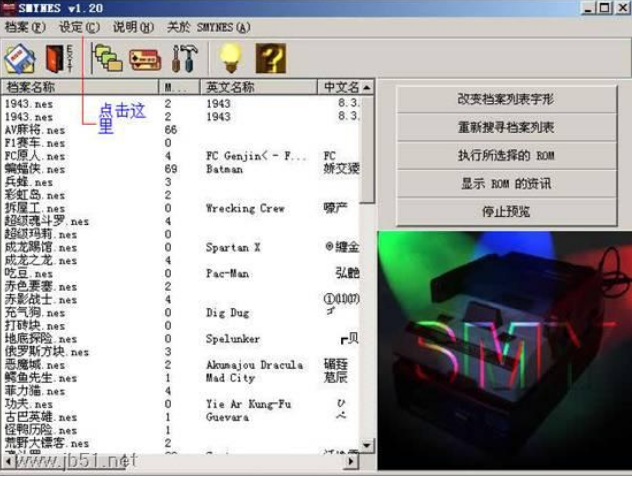Viewport: 632px width, 478px height.
Task: Select 超级玛莉.nes in the file list
Action: [x=41, y=234]
